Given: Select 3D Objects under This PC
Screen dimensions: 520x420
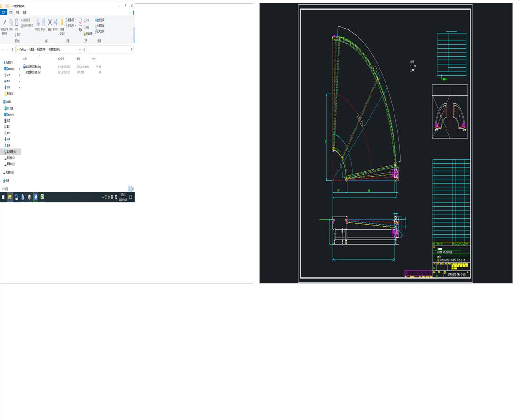Looking at the screenshot, I should (x=9, y=108).
